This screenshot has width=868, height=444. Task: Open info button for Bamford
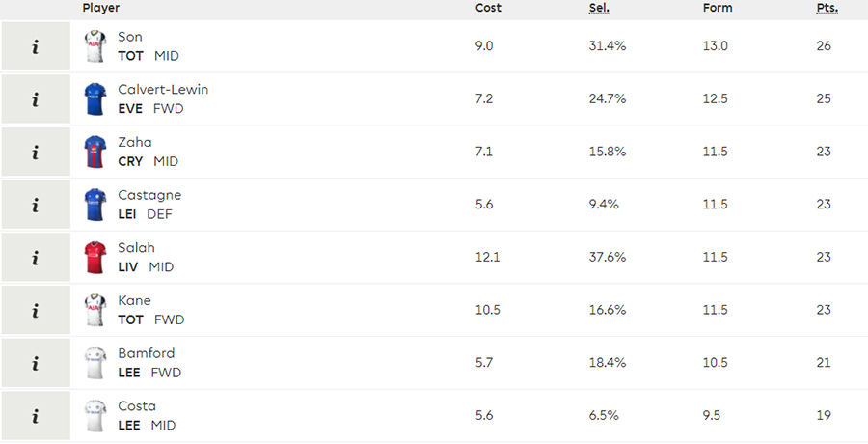tap(36, 363)
